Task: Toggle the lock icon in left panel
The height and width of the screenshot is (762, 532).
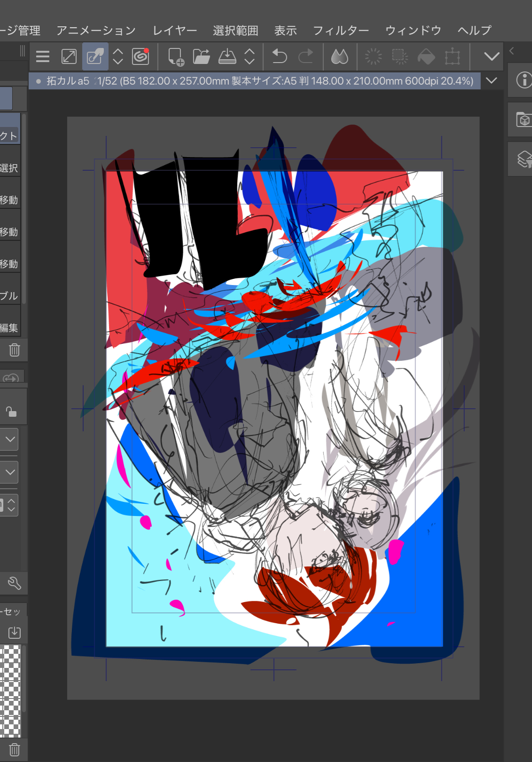Action: [11, 412]
